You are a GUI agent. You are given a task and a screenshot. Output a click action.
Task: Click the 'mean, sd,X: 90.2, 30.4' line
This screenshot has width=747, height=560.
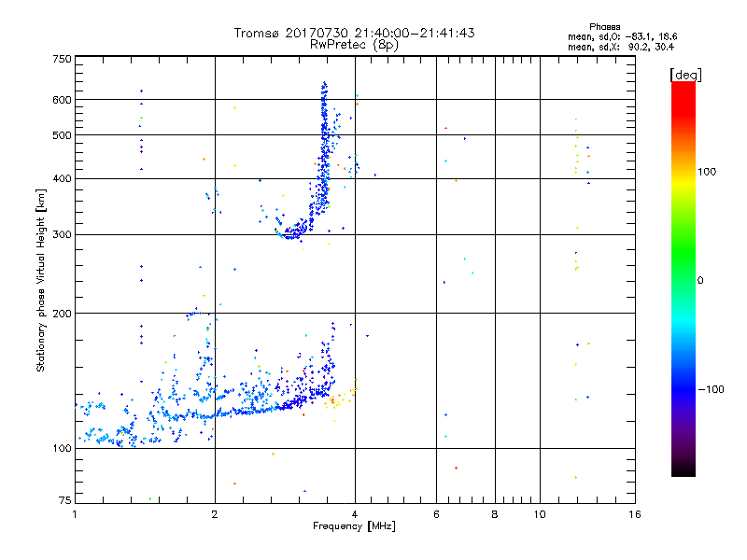[621, 47]
